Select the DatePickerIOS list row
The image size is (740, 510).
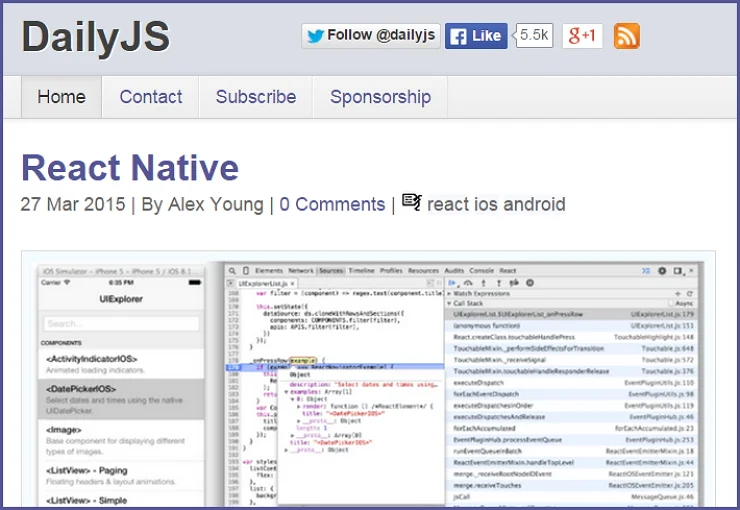[x=121, y=399]
